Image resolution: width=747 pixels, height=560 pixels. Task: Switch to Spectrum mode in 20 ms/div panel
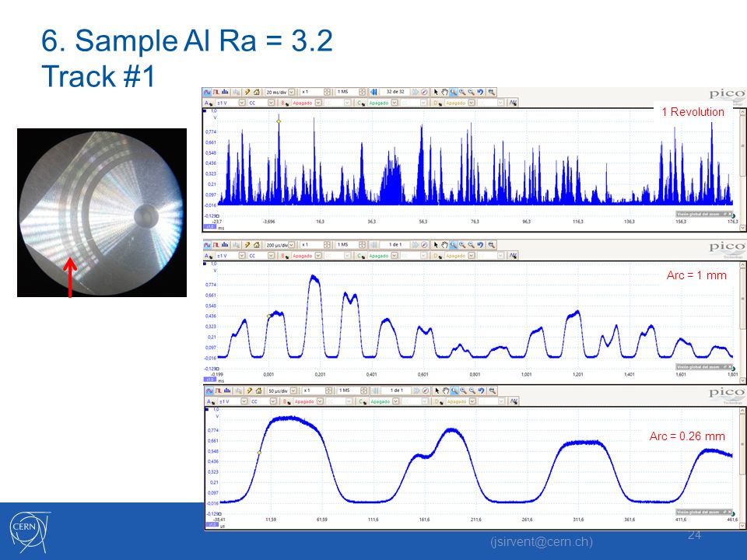tap(225, 92)
